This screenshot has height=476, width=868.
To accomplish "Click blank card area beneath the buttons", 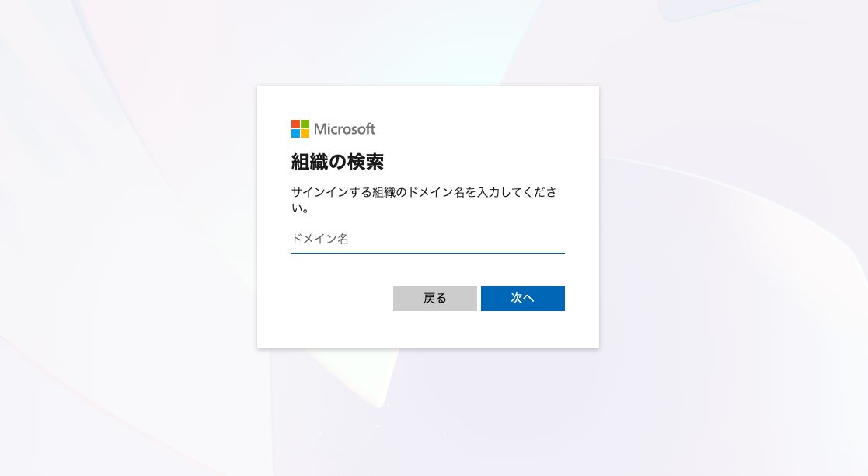I will (x=428, y=331).
